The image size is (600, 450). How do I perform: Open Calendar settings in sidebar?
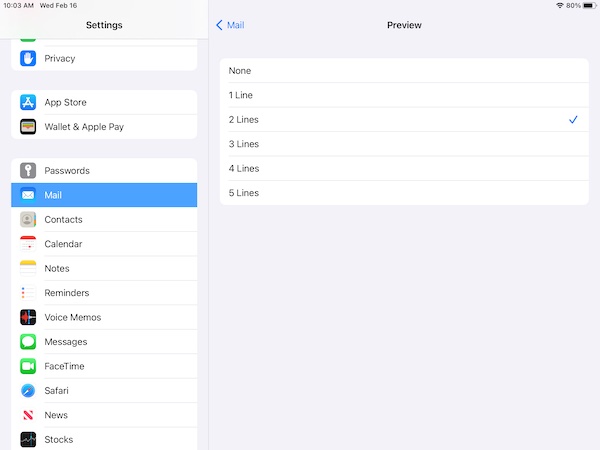[104, 244]
